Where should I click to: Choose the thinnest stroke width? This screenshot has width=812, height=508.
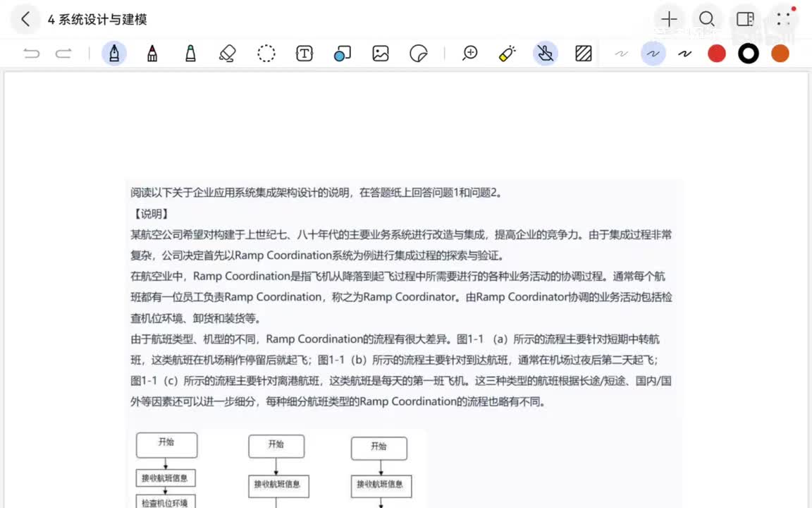pyautogui.click(x=622, y=54)
